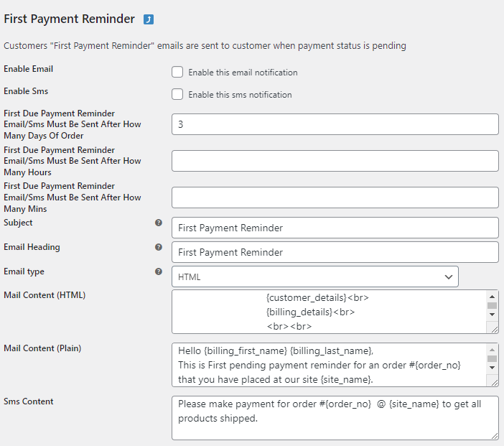The image size is (504, 446).
Task: Click the up arrow of the Plain content scrollbar
Action: point(492,350)
